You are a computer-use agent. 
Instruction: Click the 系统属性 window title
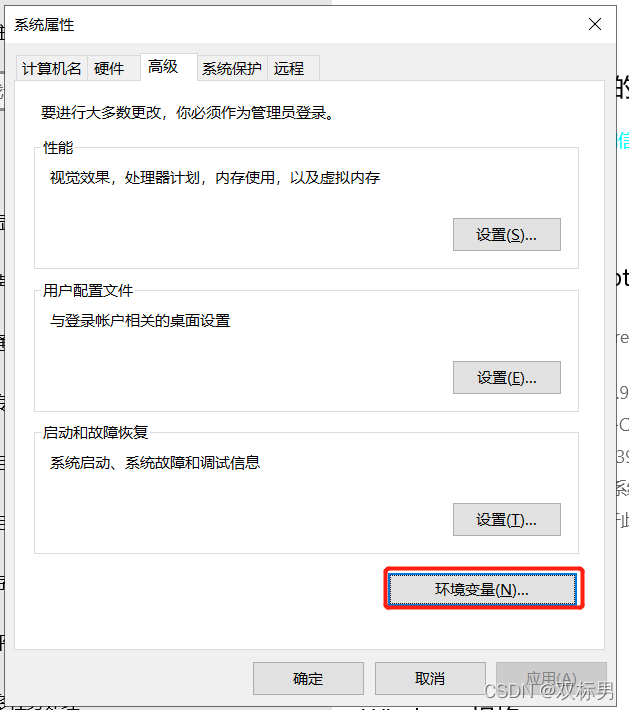(x=44, y=24)
